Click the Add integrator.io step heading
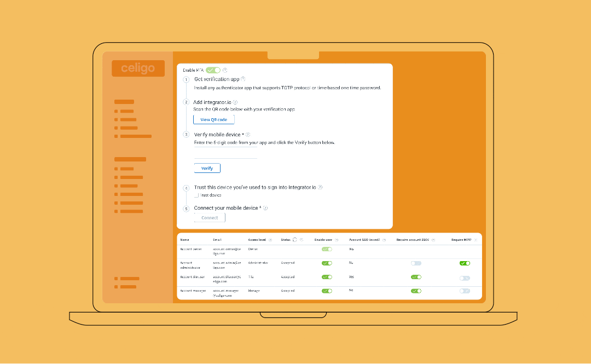Viewport: 591px width, 364px height. [212, 102]
